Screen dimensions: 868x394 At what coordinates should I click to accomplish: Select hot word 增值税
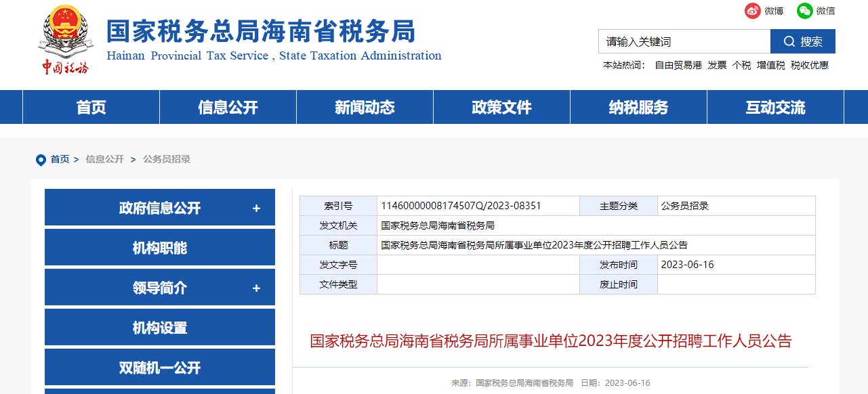(x=771, y=66)
